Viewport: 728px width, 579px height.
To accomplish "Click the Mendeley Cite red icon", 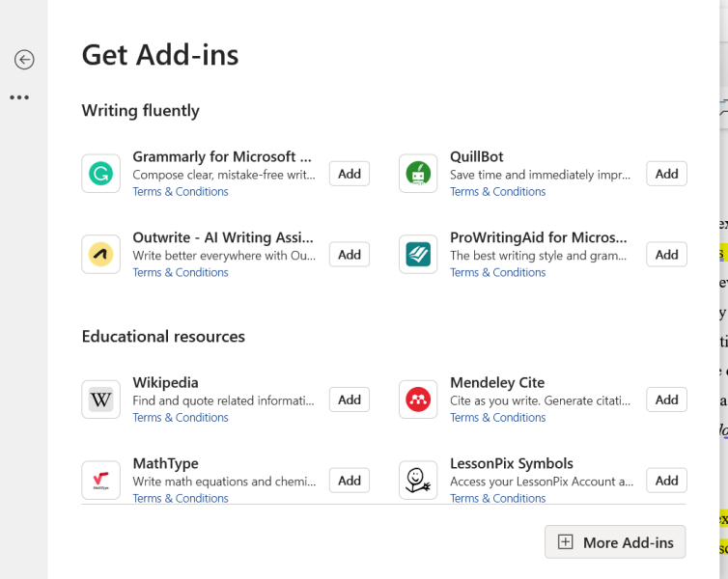I will point(418,400).
